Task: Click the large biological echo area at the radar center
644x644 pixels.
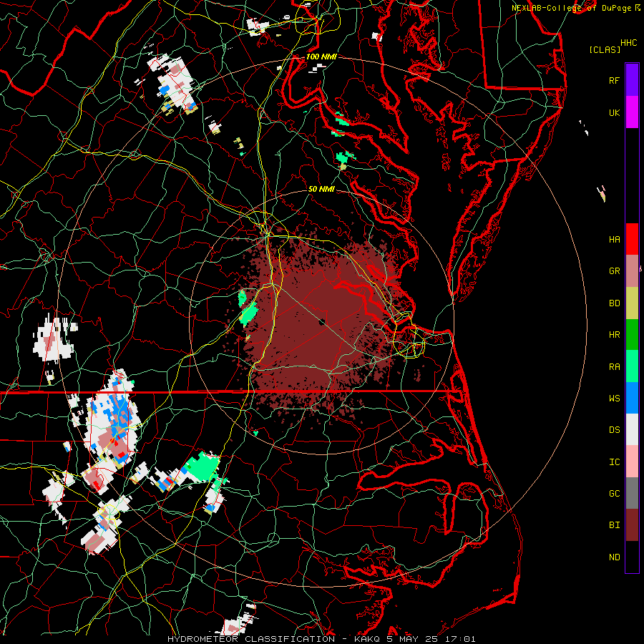Action: pyautogui.click(x=321, y=324)
